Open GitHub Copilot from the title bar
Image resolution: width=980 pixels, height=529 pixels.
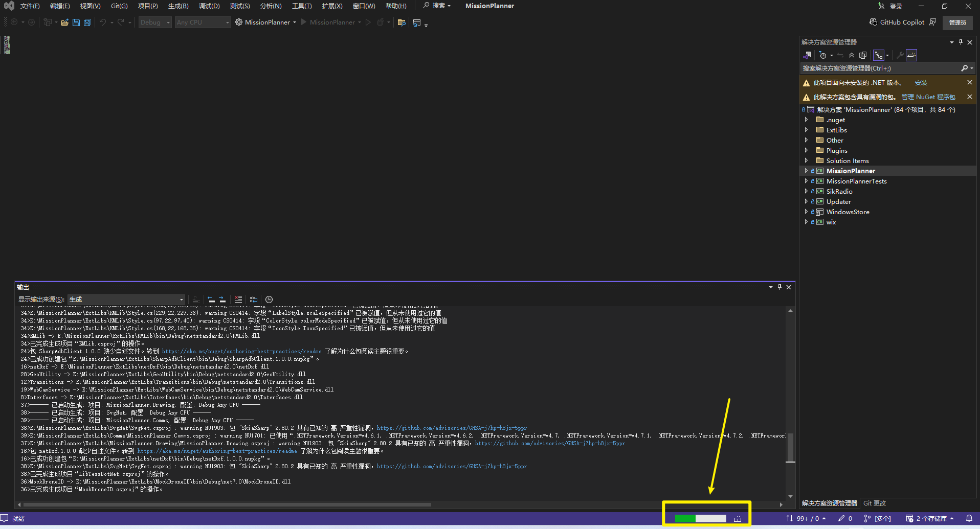(x=897, y=22)
